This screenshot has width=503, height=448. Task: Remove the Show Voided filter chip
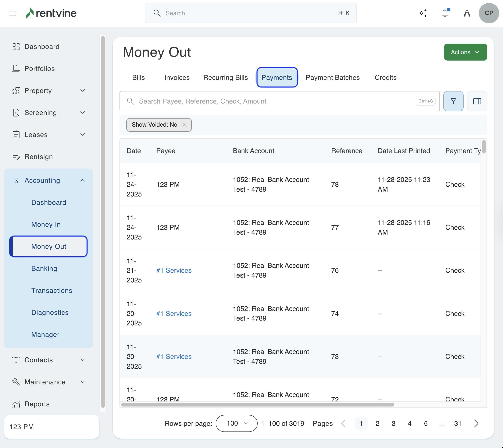pos(184,125)
